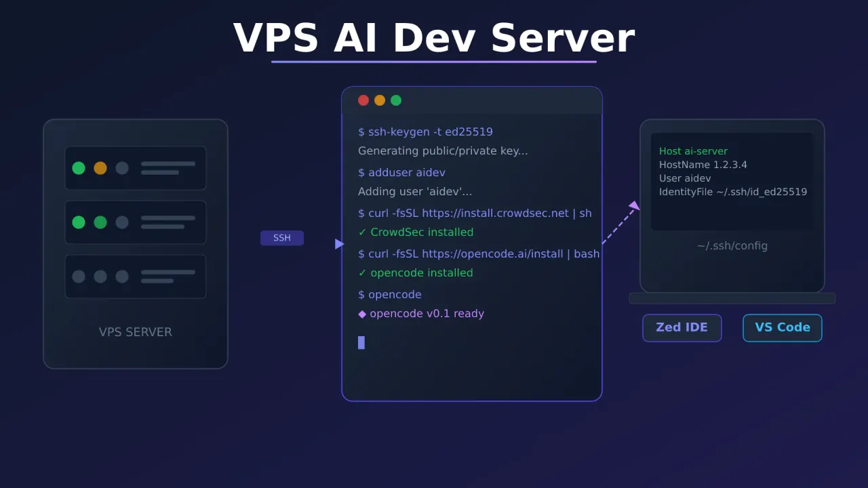This screenshot has width=868, height=488.
Task: Click the VS Code button
Action: coord(783,328)
